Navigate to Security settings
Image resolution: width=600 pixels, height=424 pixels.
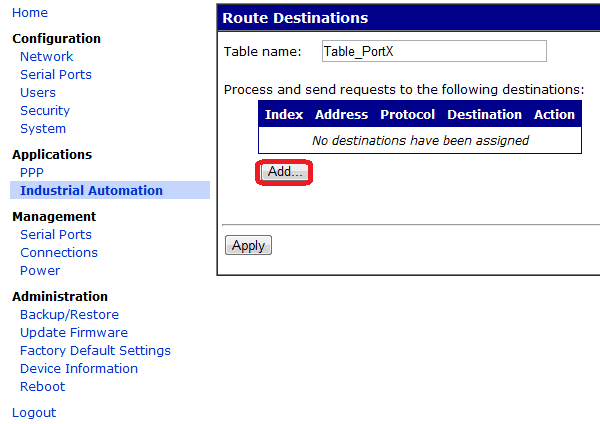[45, 111]
